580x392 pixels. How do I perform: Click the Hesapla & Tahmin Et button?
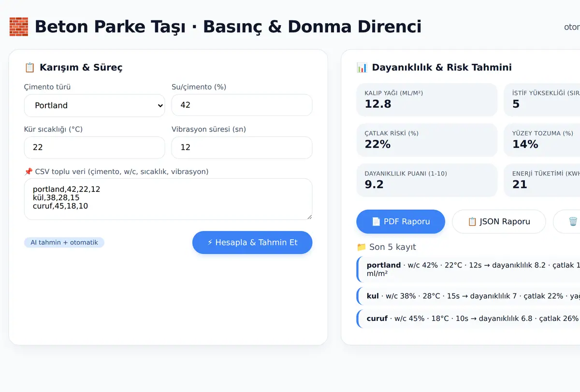(252, 242)
